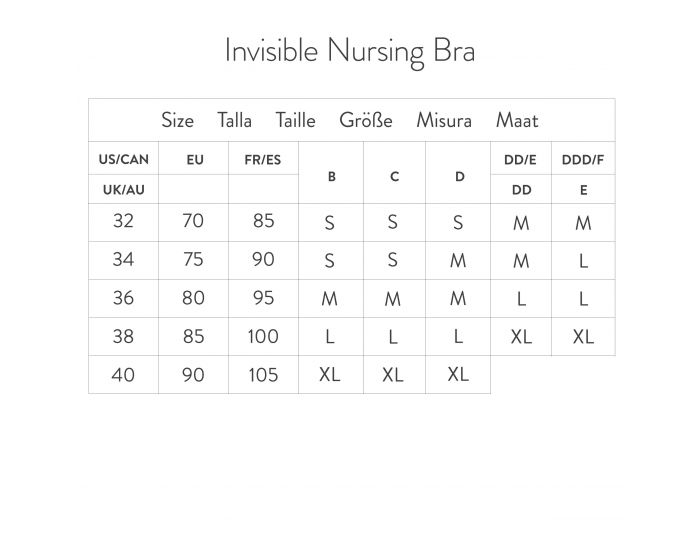Click US/CAN band size 40 cell
This screenshot has height=550, width=700.
click(123, 374)
